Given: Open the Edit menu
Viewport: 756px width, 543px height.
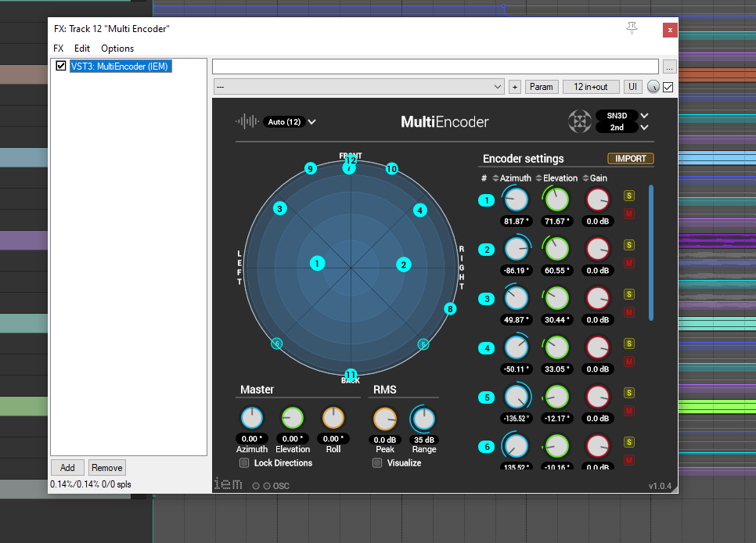Looking at the screenshot, I should (82, 49).
